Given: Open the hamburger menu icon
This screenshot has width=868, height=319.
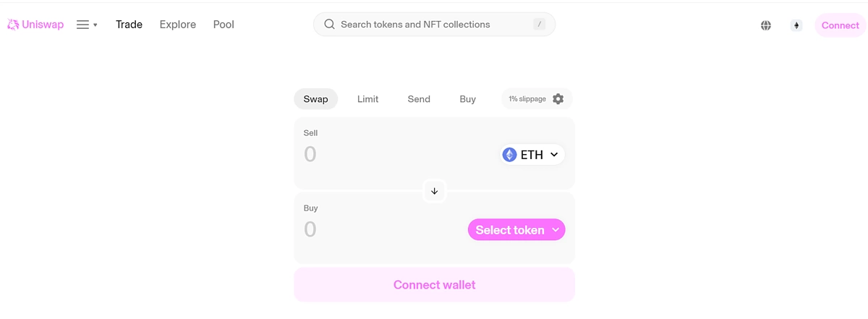Looking at the screenshot, I should pyautogui.click(x=83, y=25).
